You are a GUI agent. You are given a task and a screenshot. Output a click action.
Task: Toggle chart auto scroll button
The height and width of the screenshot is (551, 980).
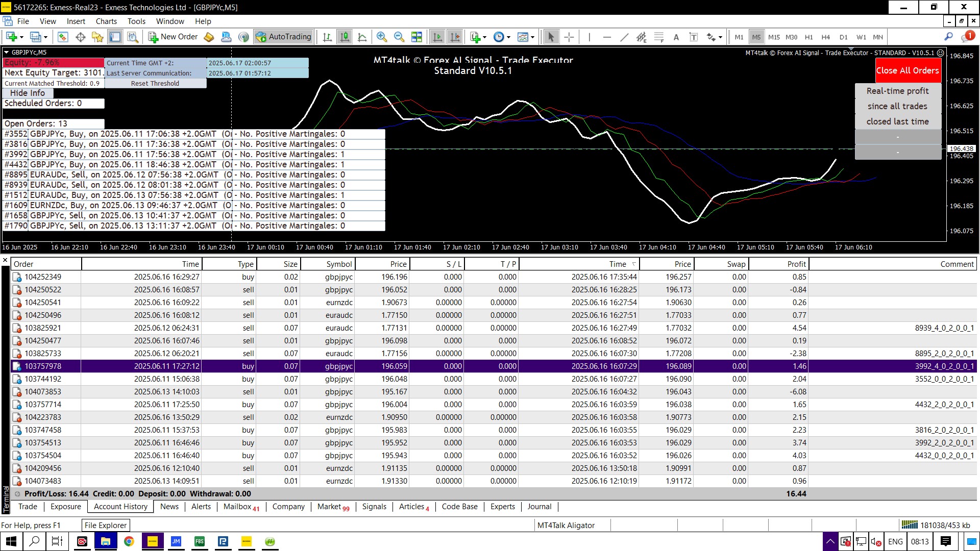point(437,37)
